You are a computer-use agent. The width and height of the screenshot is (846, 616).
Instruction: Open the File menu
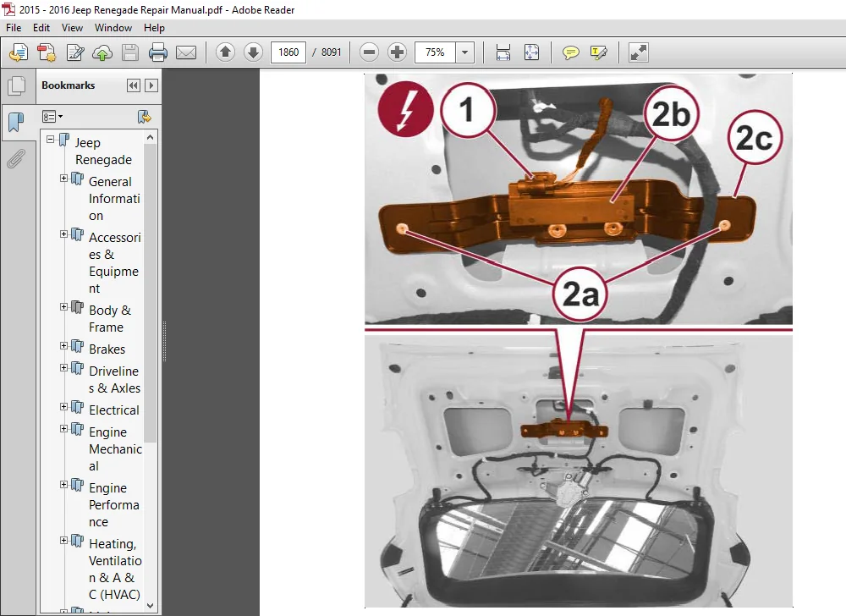pos(14,28)
